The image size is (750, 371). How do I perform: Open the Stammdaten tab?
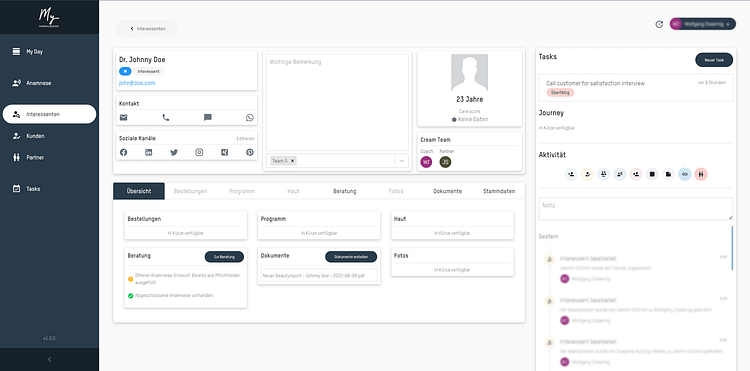[x=499, y=191]
